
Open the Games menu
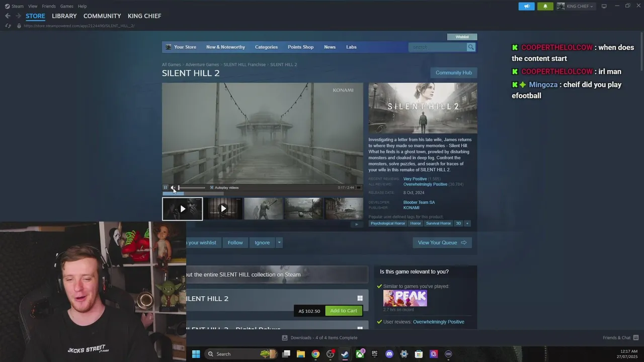[66, 6]
